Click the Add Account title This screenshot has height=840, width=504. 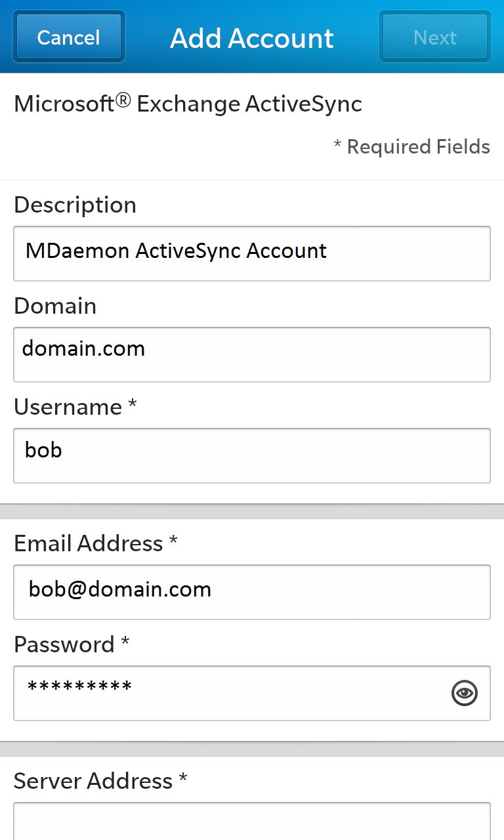(252, 38)
